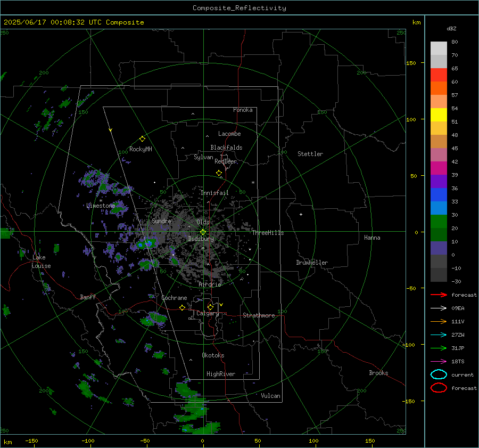Click the 2025/06/17 00:08:32 UTC timestamp
Viewport: 479px width, 448px height.
point(48,22)
